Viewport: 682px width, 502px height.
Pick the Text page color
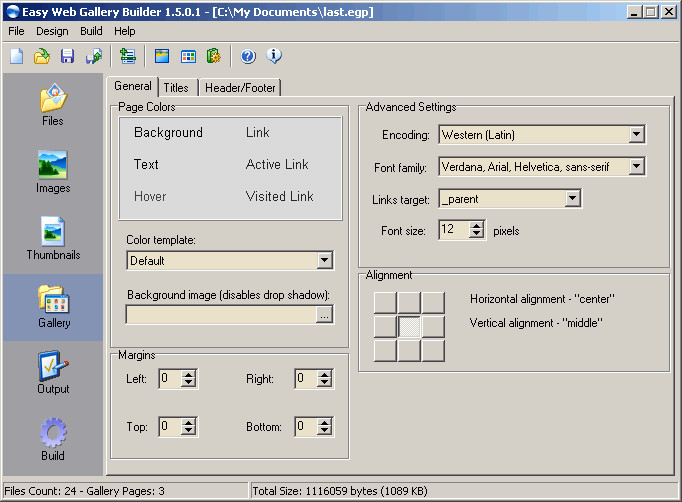tap(146, 164)
